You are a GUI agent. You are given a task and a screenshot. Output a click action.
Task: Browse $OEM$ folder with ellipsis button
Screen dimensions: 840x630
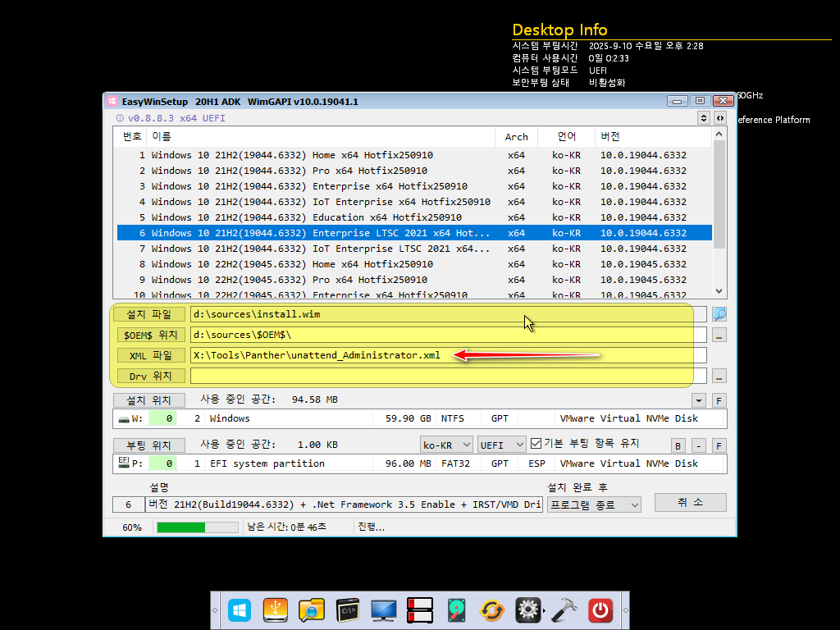(719, 336)
